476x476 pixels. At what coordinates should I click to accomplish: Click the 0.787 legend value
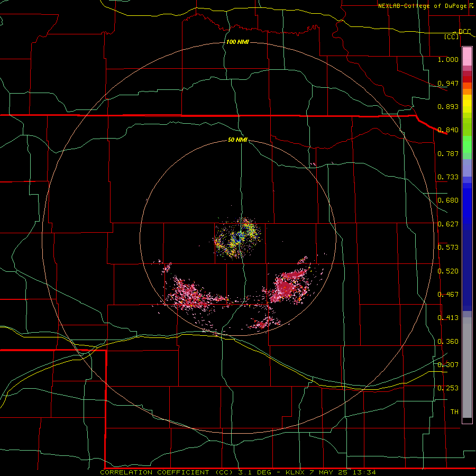pos(448,153)
